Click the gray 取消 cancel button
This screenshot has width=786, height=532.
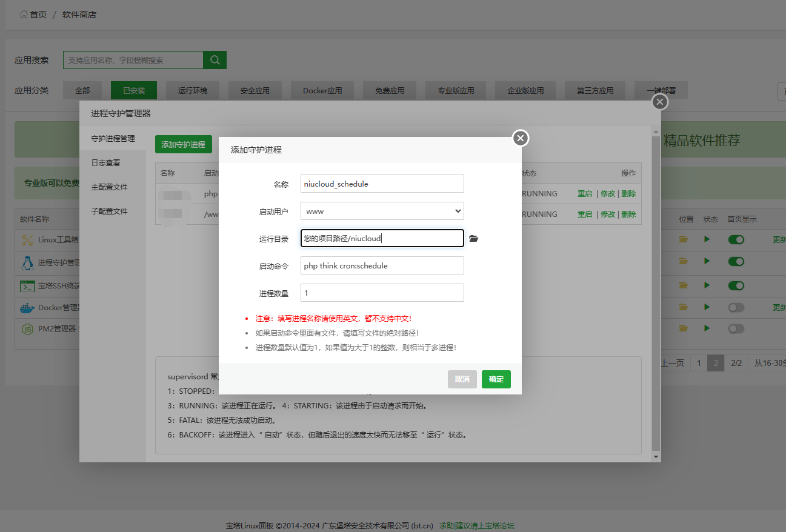[462, 379]
